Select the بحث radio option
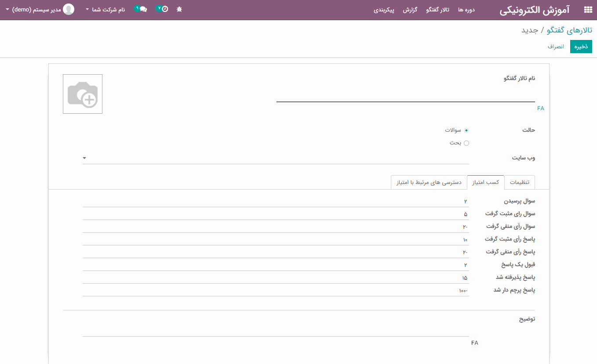The height and width of the screenshot is (364, 597). tap(466, 143)
